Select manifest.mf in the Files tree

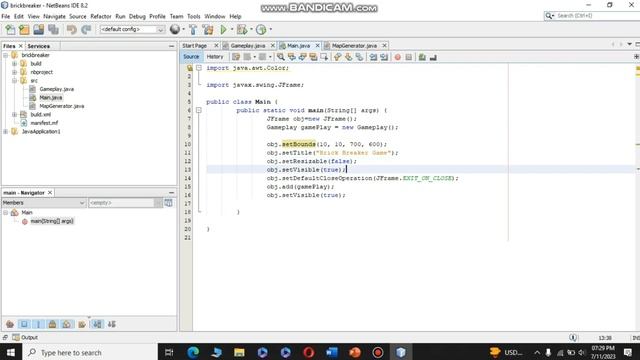pos(44,123)
